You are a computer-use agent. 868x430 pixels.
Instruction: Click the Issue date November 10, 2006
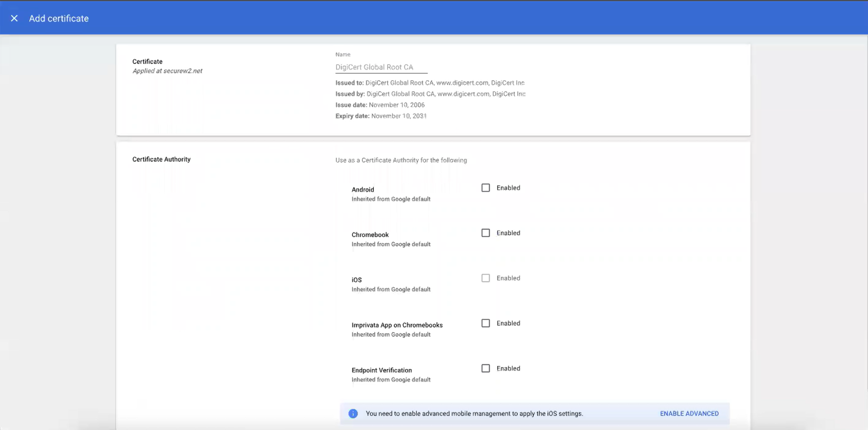tap(380, 105)
